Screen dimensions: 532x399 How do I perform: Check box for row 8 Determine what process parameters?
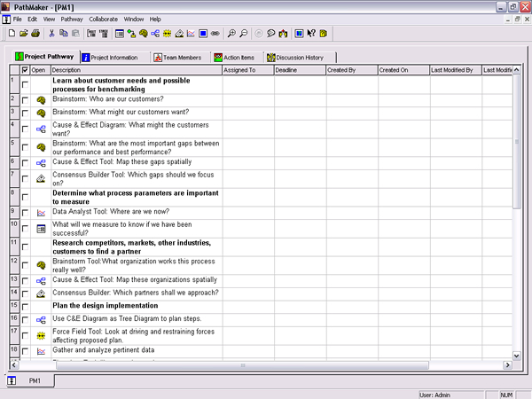25,197
